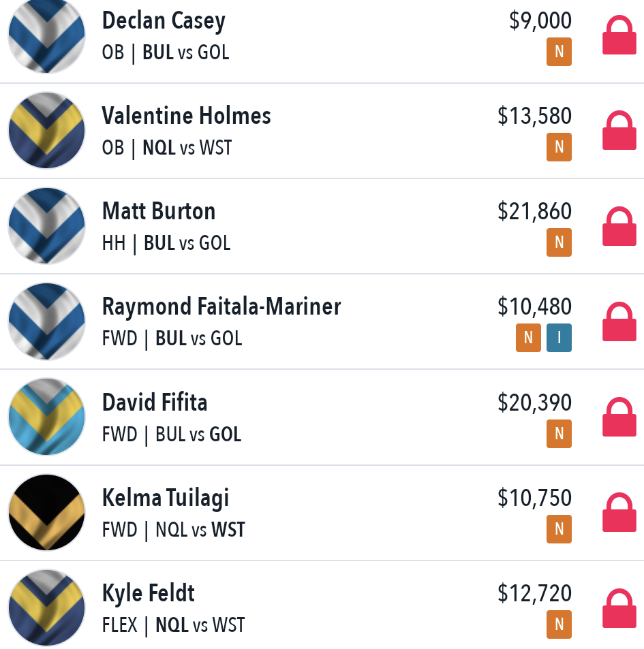Click the blue I badge for Raymond Faitala-Mariner

[x=559, y=338]
